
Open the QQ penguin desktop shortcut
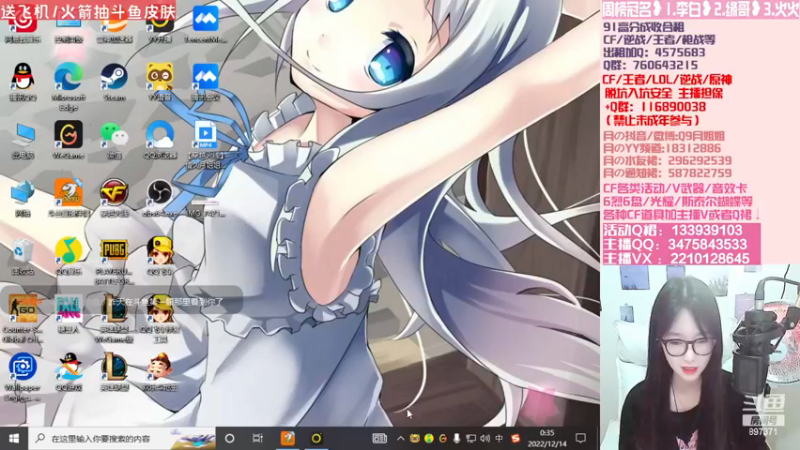pos(23,77)
